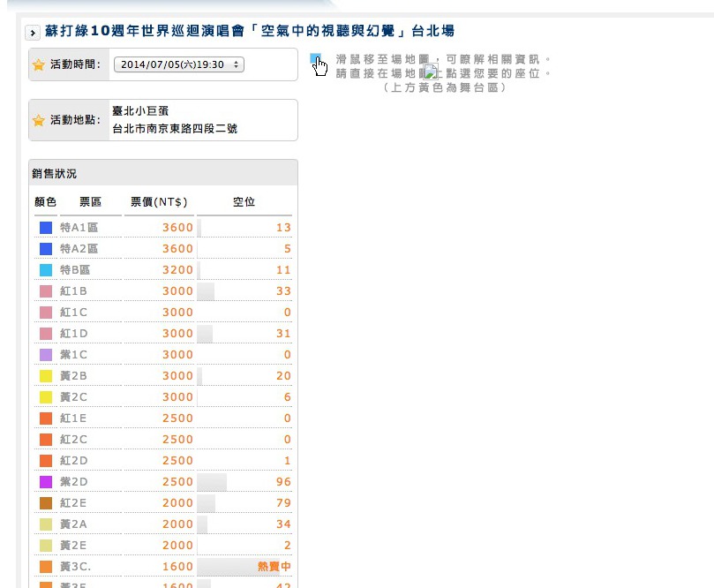This screenshot has height=588, width=714.
Task: Click the 2500 price in the 紫2D row
Action: pyautogui.click(x=178, y=482)
